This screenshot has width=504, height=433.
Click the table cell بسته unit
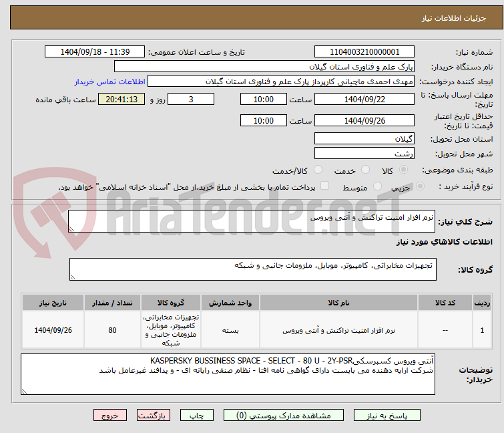tap(230, 329)
